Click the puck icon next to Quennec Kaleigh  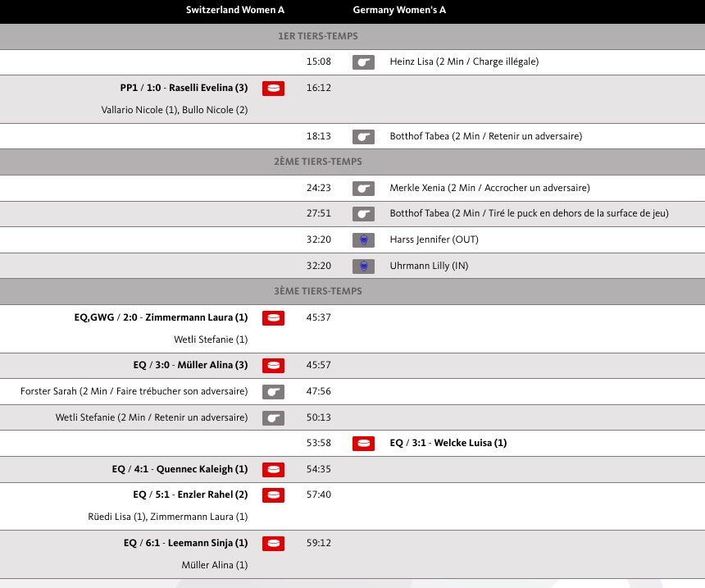[273, 470]
